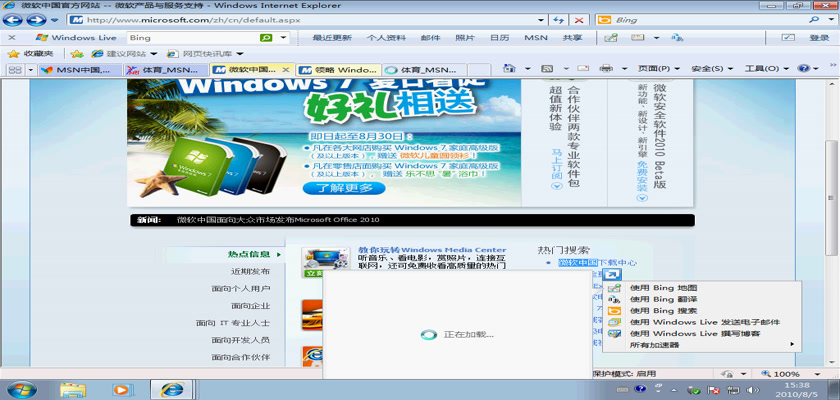Image resolution: width=840 pixels, height=400 pixels.
Task: Expand the 页面(P) dropdown menu
Action: [657, 69]
